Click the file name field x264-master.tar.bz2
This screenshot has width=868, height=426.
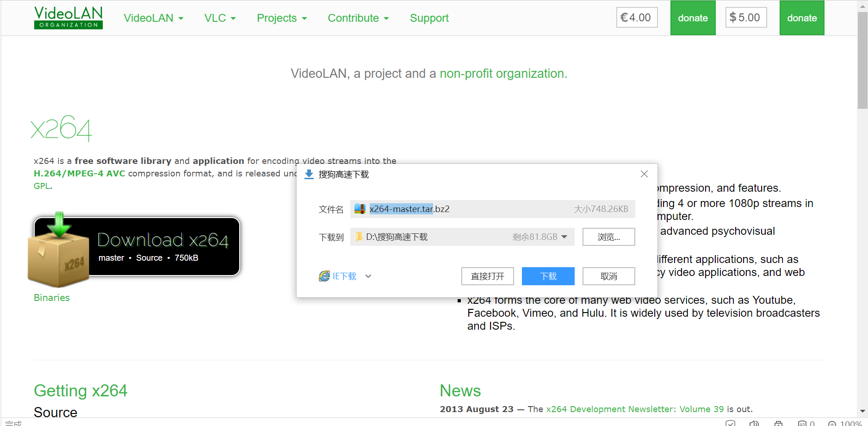492,209
